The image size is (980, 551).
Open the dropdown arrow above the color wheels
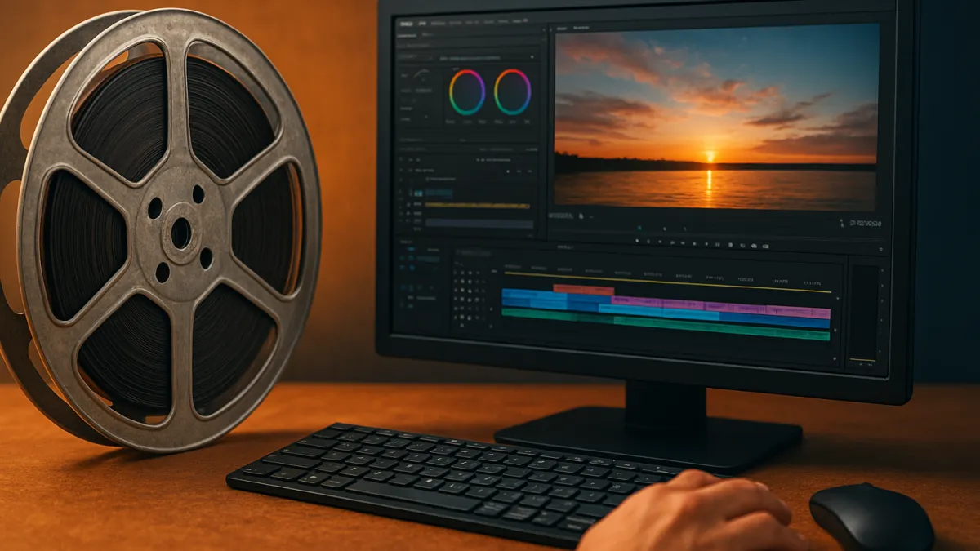(x=532, y=58)
